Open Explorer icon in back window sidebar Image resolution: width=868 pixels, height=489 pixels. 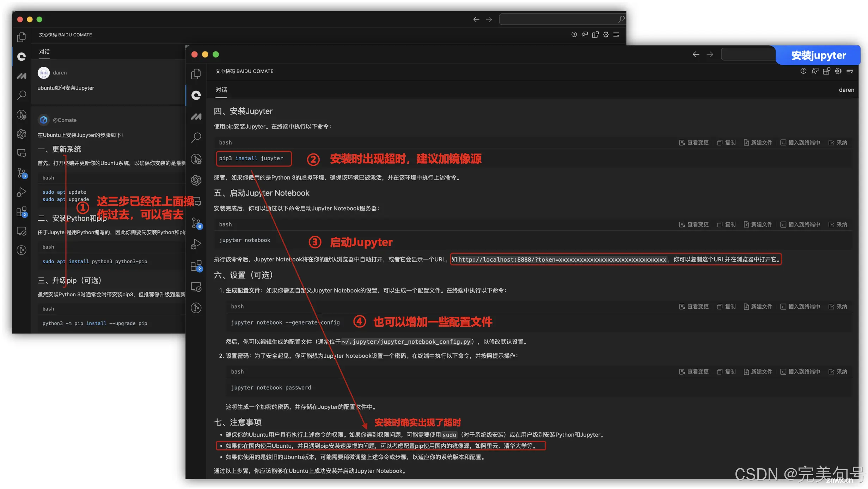point(22,37)
